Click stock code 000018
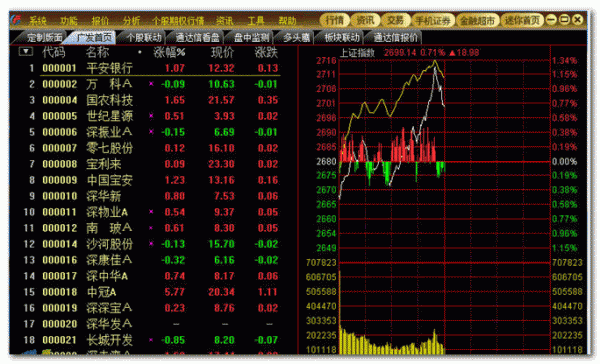 point(59,292)
